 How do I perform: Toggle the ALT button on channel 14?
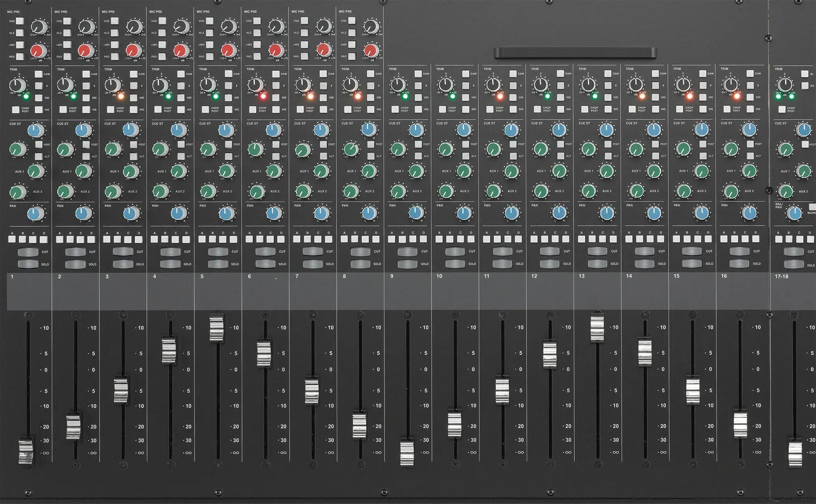tap(655, 156)
